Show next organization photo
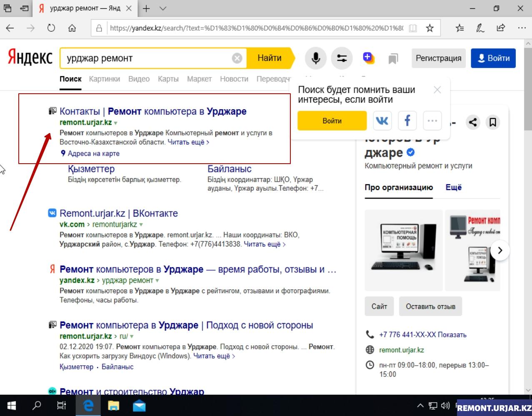 500,250
